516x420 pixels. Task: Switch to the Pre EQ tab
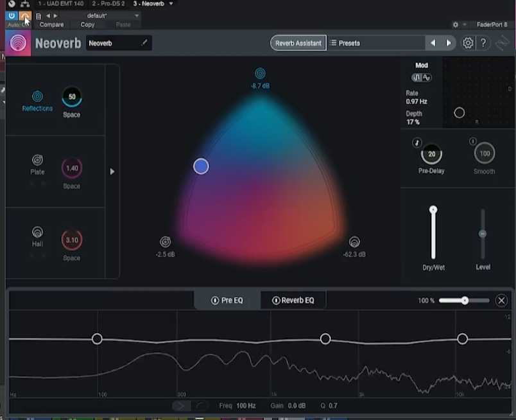(227, 300)
